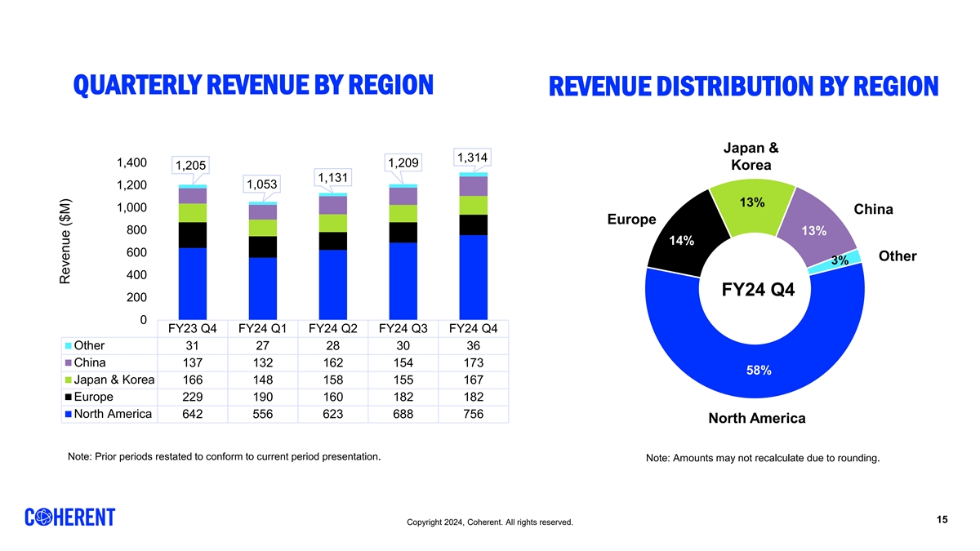Click the blue North America legend marker

pyautogui.click(x=68, y=414)
